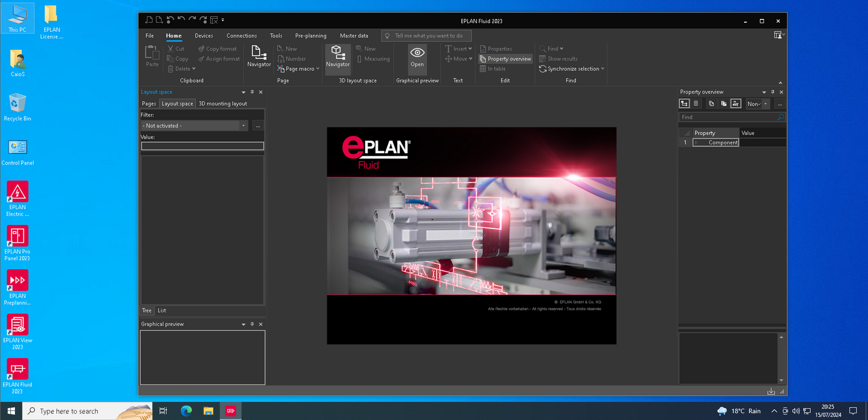Click the Measuring tool button
Viewport: 868px width, 420px height.
(x=373, y=59)
